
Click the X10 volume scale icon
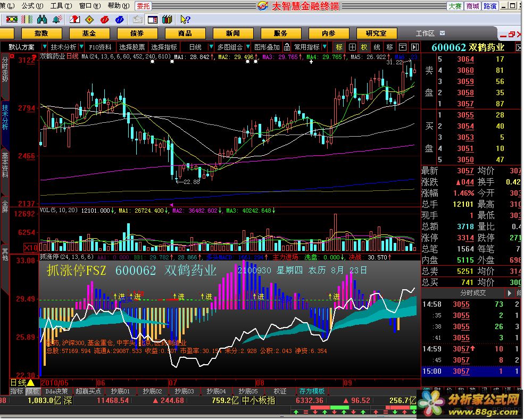pos(31,248)
